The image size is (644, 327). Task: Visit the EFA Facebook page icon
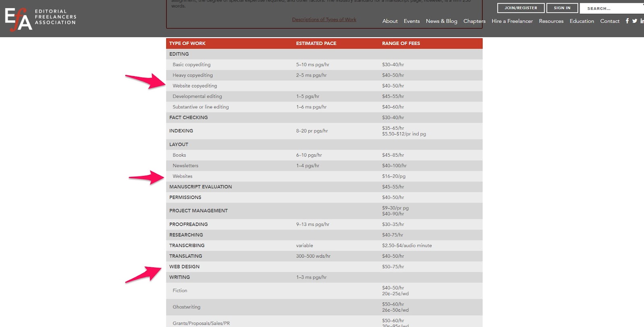627,21
